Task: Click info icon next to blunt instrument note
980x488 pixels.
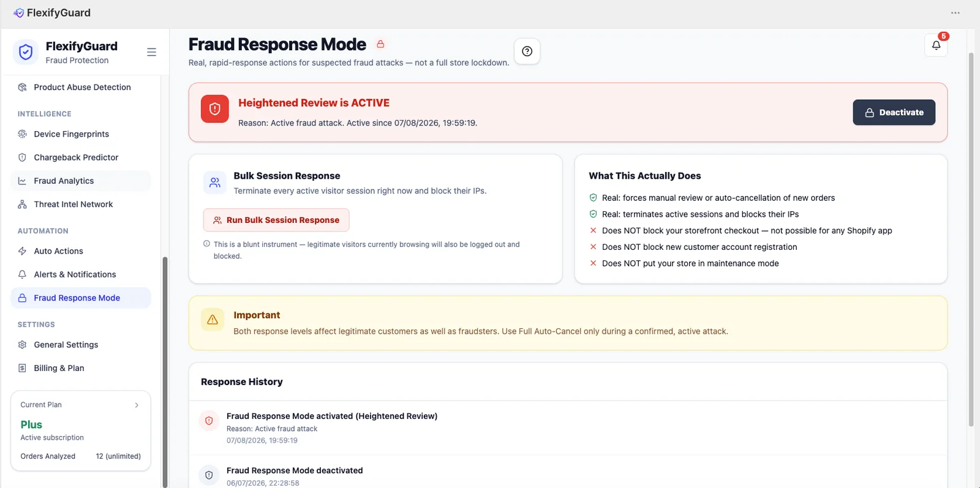Action: tap(206, 244)
